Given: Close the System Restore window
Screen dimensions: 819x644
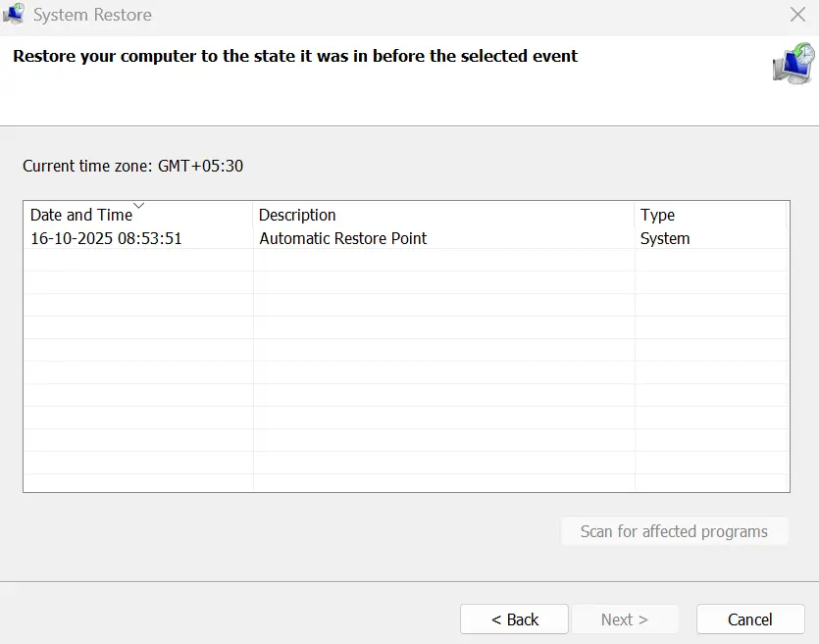Looking at the screenshot, I should tap(797, 15).
